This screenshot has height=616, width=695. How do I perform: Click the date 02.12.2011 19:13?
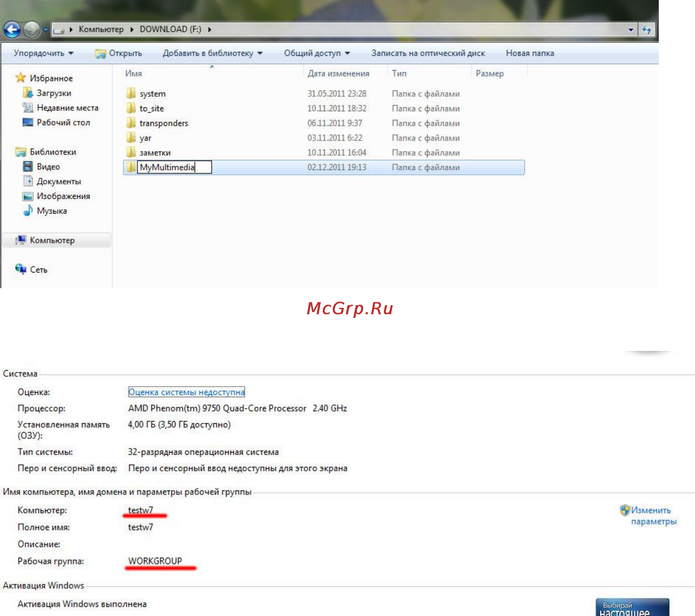[337, 167]
